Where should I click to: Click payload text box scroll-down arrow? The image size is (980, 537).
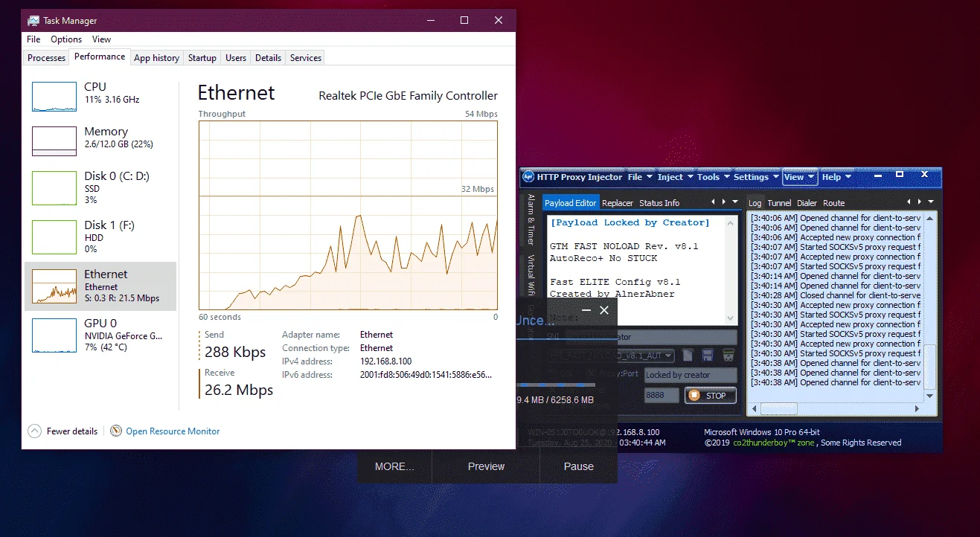coord(731,318)
